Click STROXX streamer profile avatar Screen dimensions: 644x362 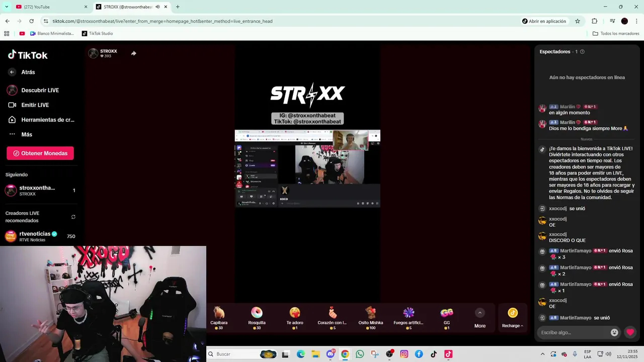93,53
